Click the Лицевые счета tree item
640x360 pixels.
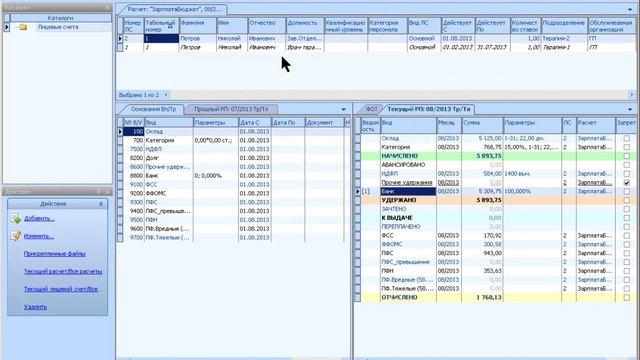[58, 27]
